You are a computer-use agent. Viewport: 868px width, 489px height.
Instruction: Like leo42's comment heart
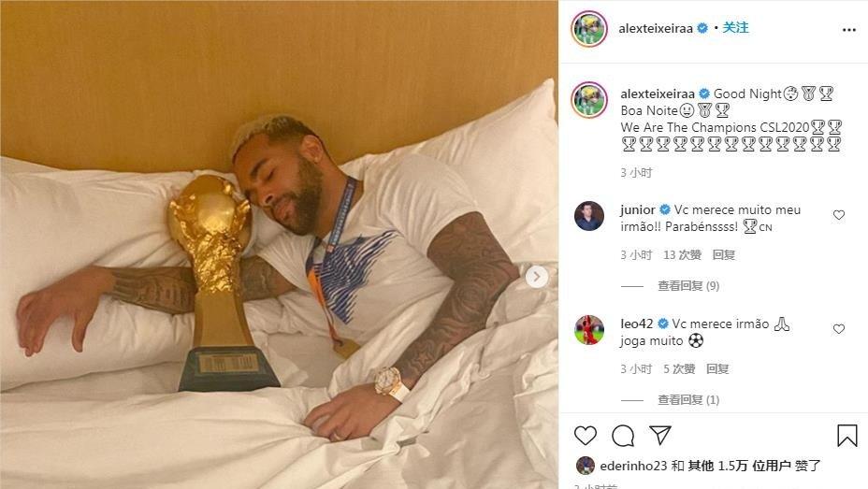click(839, 329)
